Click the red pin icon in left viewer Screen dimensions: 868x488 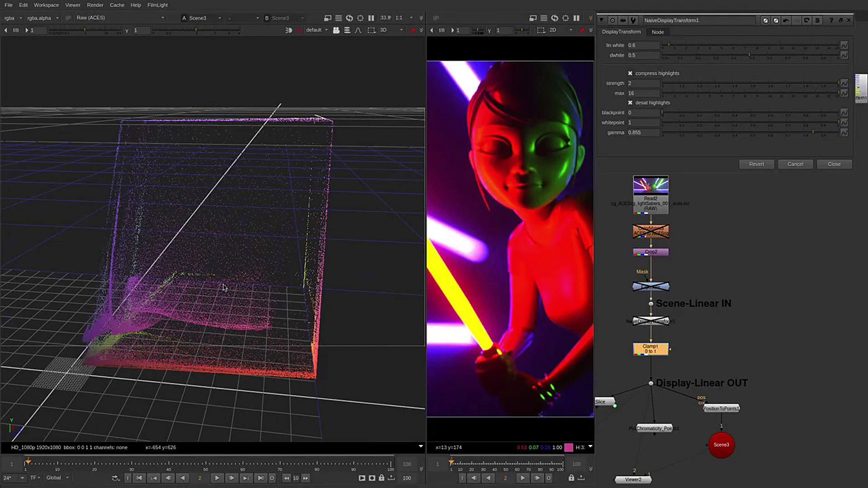pyautogui.click(x=412, y=30)
